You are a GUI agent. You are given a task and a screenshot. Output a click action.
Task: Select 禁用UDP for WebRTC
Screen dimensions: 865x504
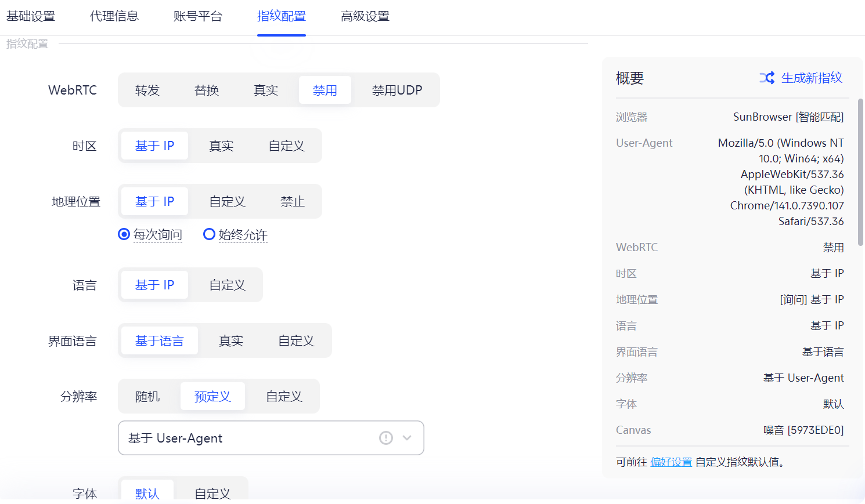[397, 90]
